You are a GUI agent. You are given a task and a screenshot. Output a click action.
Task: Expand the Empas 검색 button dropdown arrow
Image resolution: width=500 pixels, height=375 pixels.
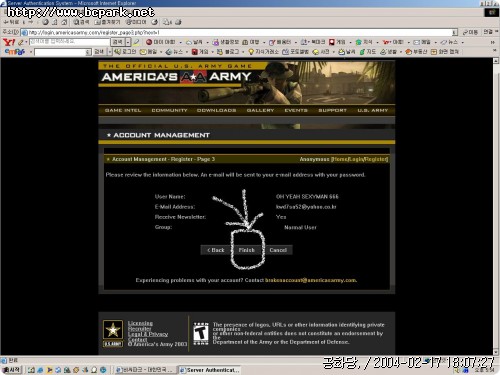point(110,52)
